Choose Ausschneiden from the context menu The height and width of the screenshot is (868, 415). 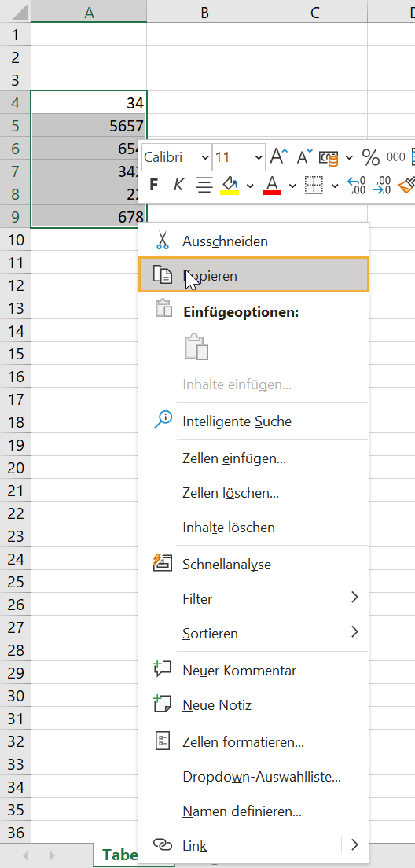(x=253, y=241)
